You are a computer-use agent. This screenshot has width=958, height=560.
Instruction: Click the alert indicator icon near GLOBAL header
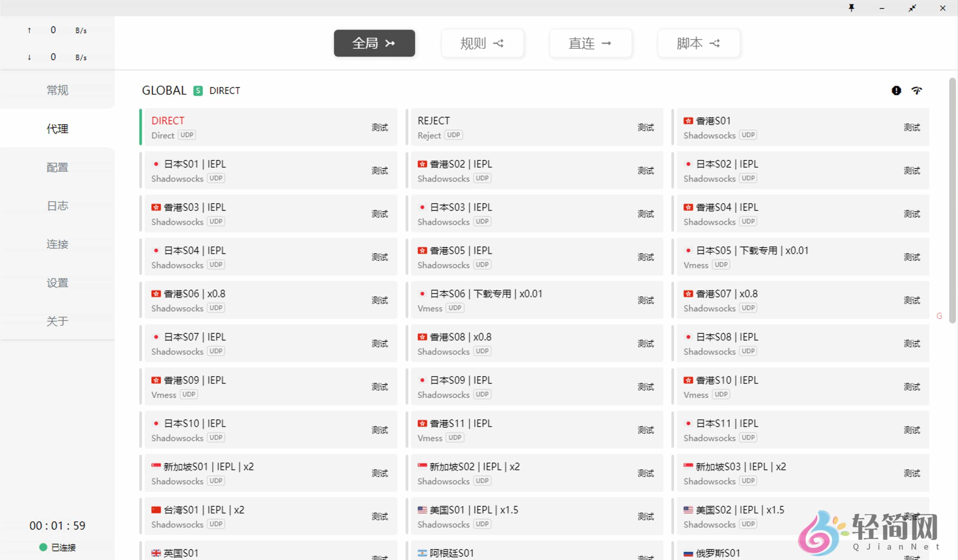click(x=896, y=91)
